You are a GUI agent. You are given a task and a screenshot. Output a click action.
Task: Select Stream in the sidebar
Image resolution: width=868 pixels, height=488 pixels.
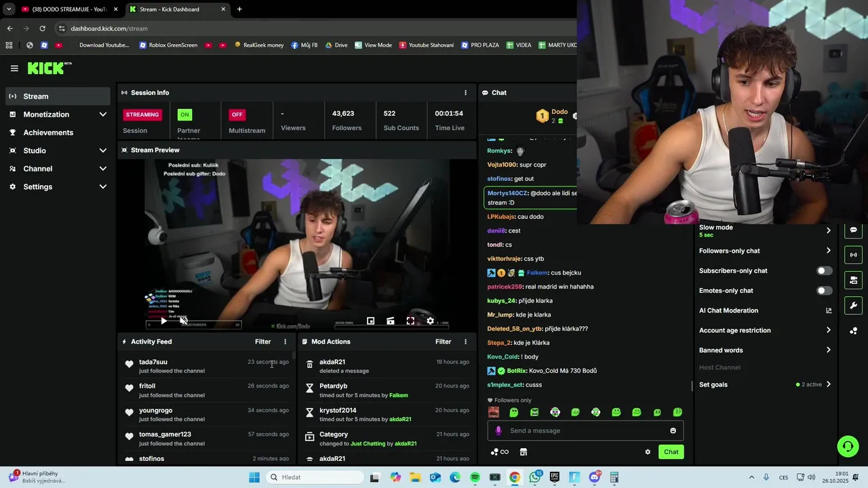(x=57, y=96)
